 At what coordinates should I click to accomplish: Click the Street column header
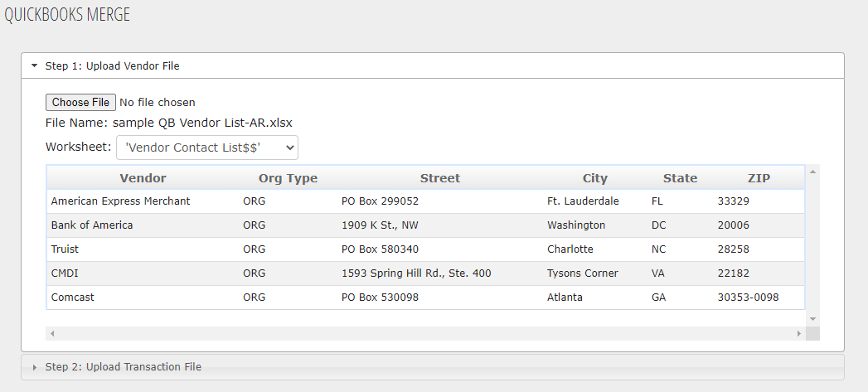pyautogui.click(x=440, y=178)
